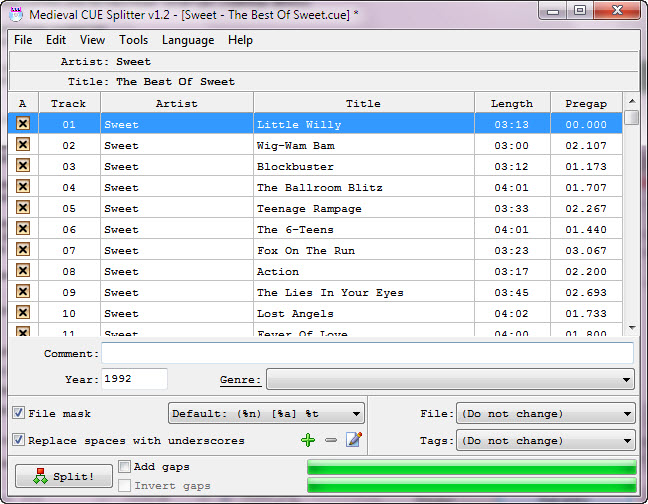The image size is (648, 504).
Task: Open the Edit menu
Action: pyautogui.click(x=56, y=40)
